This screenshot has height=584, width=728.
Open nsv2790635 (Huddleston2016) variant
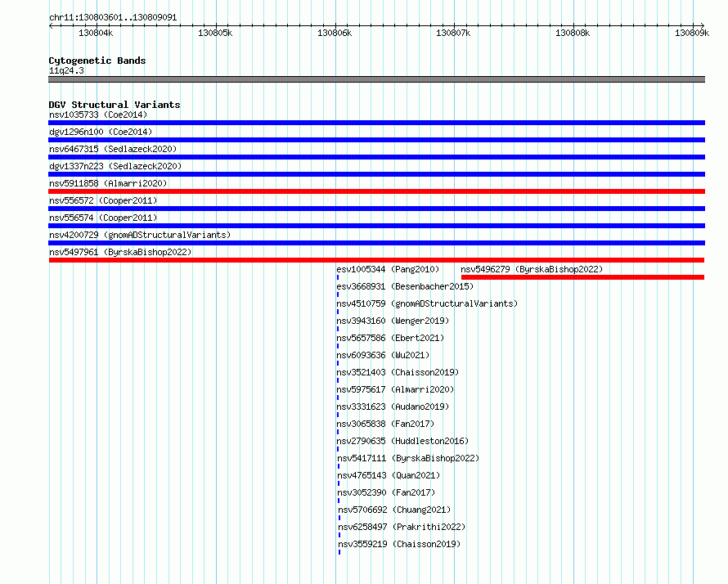pyautogui.click(x=402, y=441)
